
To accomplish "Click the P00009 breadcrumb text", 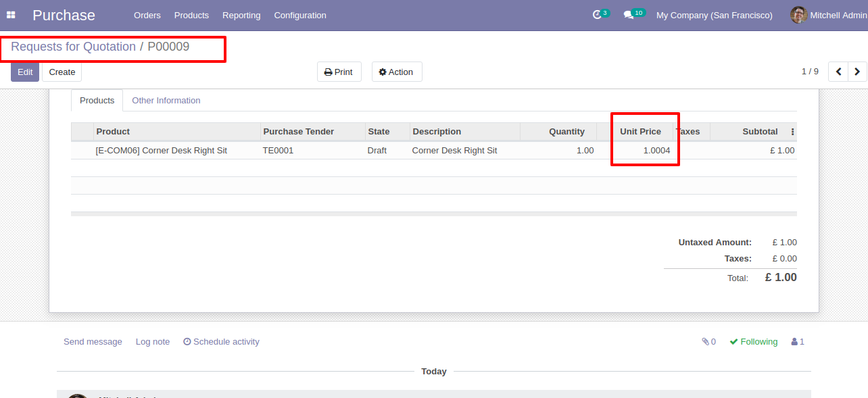I will (x=168, y=47).
